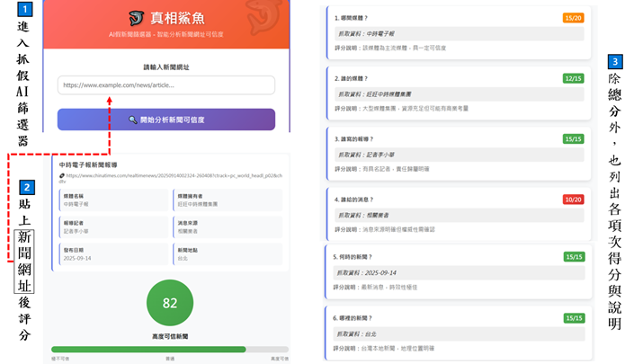This screenshot has height=364, width=634.
Task: Click the news URL input field
Action: [x=166, y=85]
